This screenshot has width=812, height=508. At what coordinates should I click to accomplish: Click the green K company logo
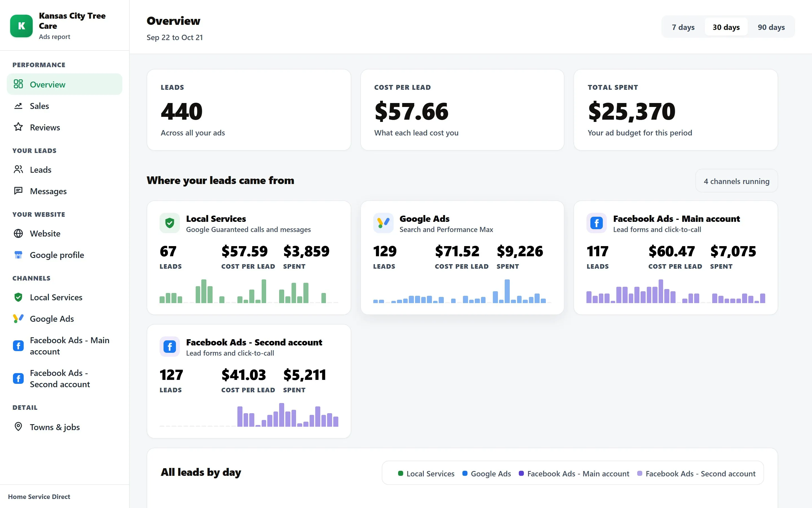point(21,26)
